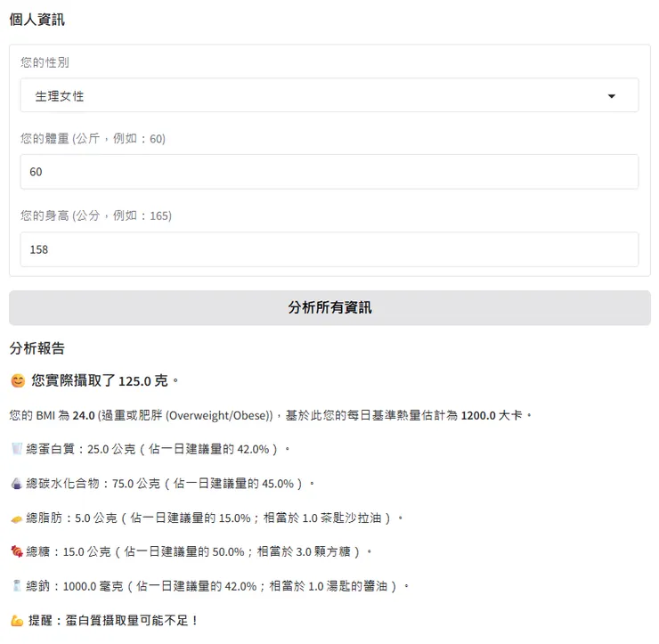Image resolution: width=659 pixels, height=644 pixels.
Task: Click the dropdown arrow beside 生理女性
Action: (612, 96)
